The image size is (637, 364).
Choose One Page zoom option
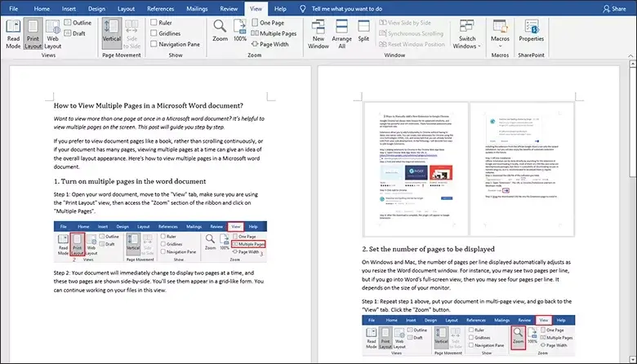click(268, 23)
